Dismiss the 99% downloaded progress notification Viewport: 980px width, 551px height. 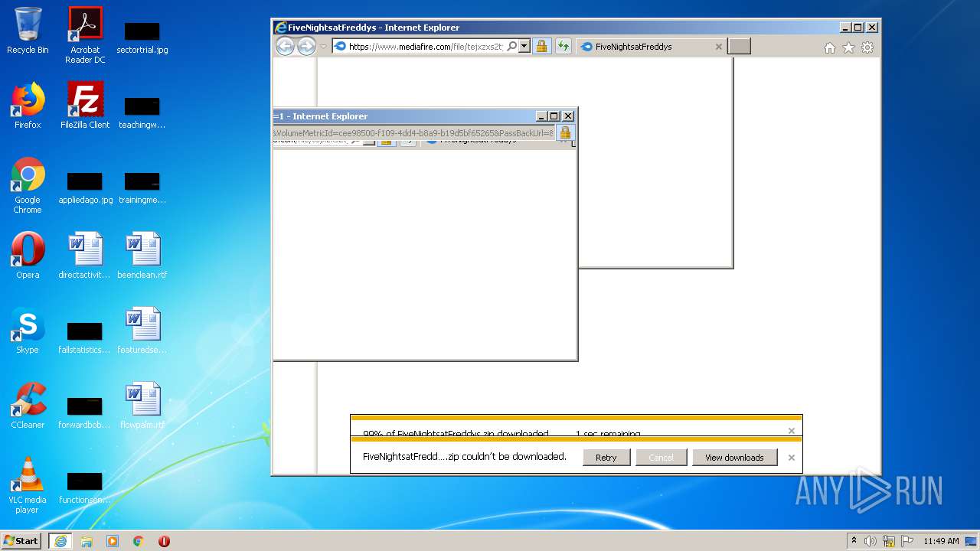791,431
